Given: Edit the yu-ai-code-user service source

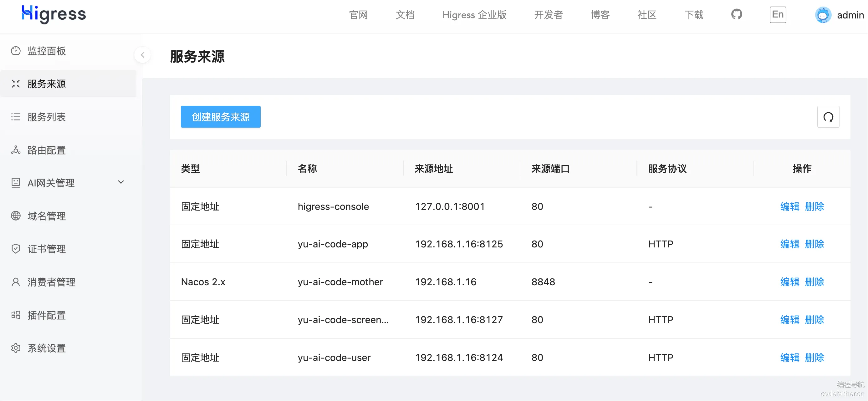Looking at the screenshot, I should coord(789,358).
